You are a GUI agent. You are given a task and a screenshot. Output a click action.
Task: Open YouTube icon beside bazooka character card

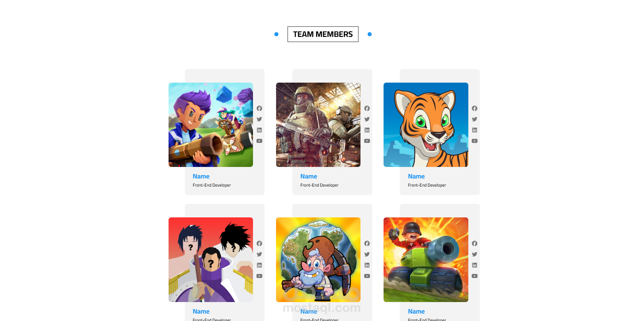coord(259,141)
